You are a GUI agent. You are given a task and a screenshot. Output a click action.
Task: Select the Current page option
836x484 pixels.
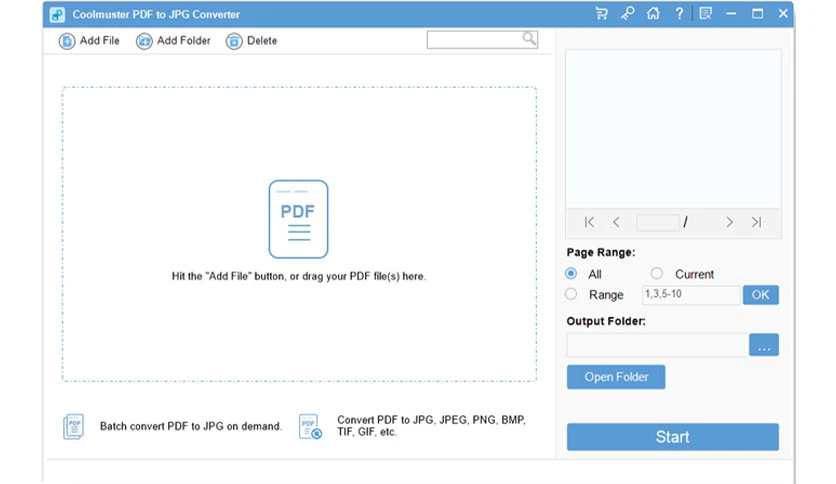[656, 273]
